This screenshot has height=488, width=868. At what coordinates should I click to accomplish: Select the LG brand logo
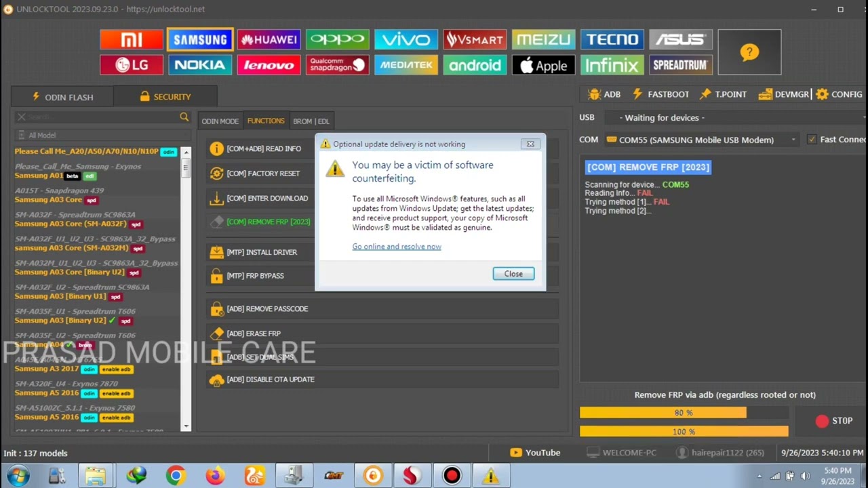pyautogui.click(x=132, y=65)
